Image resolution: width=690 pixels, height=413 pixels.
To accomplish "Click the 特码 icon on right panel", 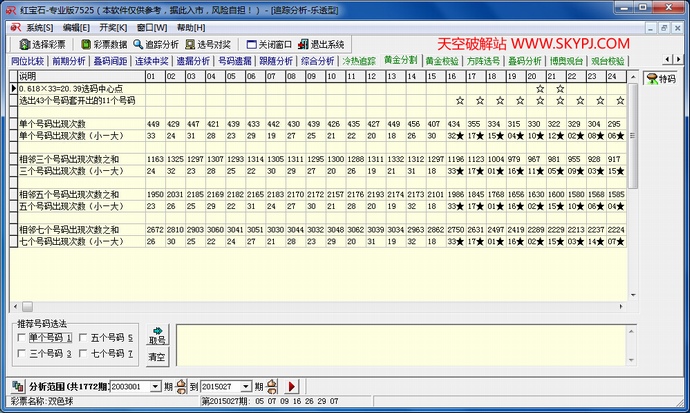I will tap(661, 79).
